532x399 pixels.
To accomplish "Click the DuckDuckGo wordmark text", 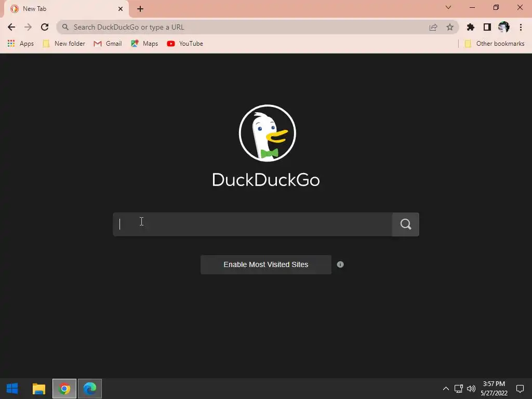I will click(266, 180).
